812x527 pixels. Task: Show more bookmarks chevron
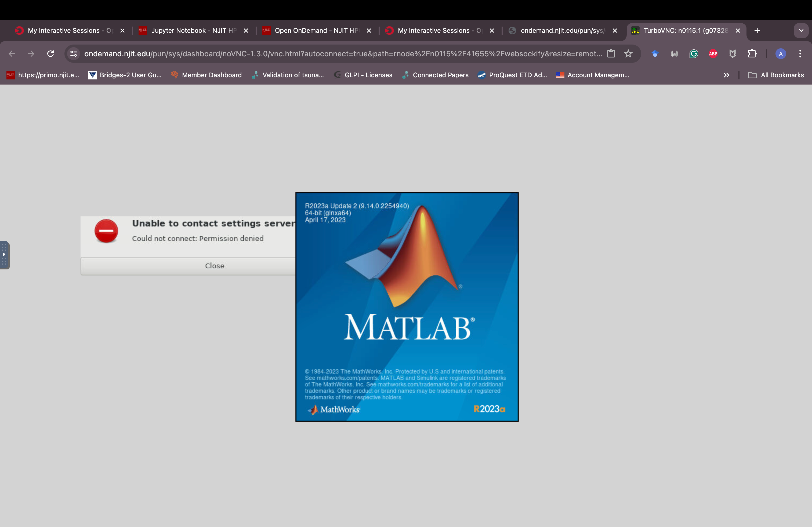(726, 75)
